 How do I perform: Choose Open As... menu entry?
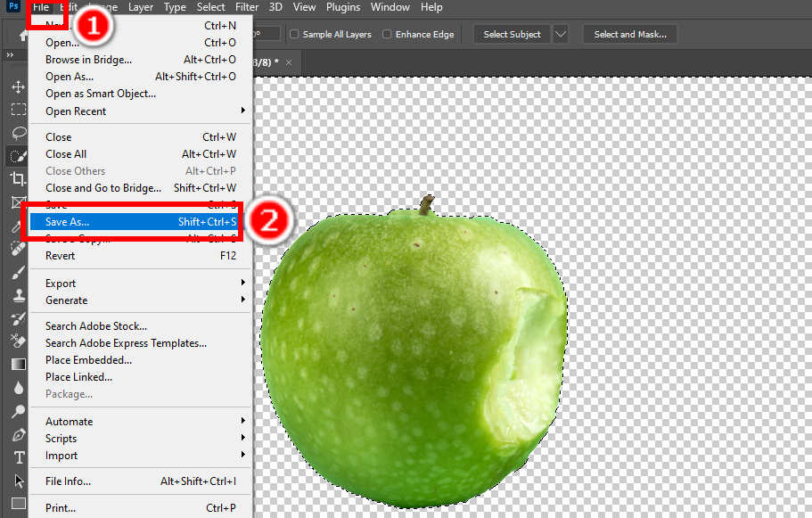point(140,77)
